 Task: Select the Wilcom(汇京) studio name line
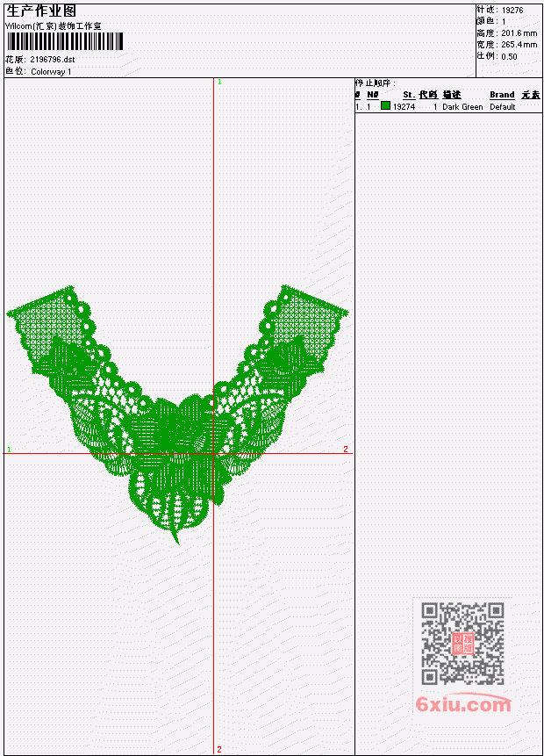pyautogui.click(x=53, y=26)
